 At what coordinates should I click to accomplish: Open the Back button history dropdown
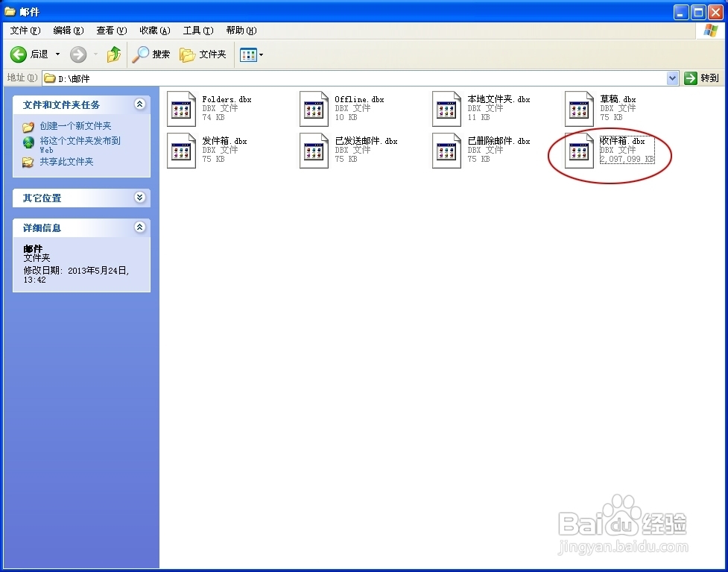click(x=56, y=54)
